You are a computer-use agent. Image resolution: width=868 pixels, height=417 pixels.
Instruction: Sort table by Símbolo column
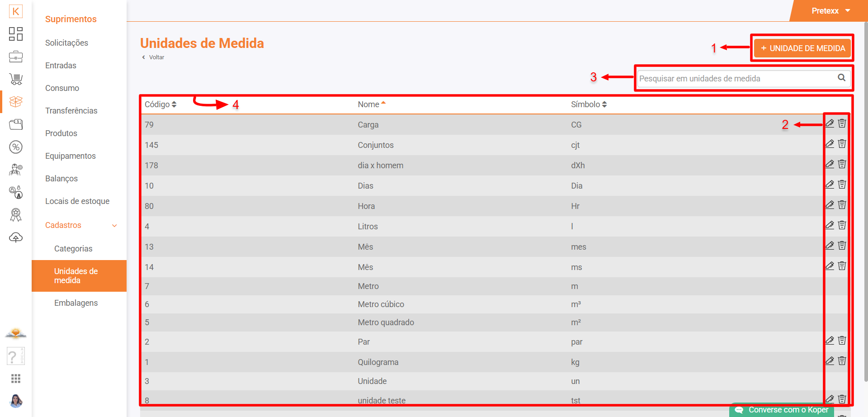coord(589,104)
